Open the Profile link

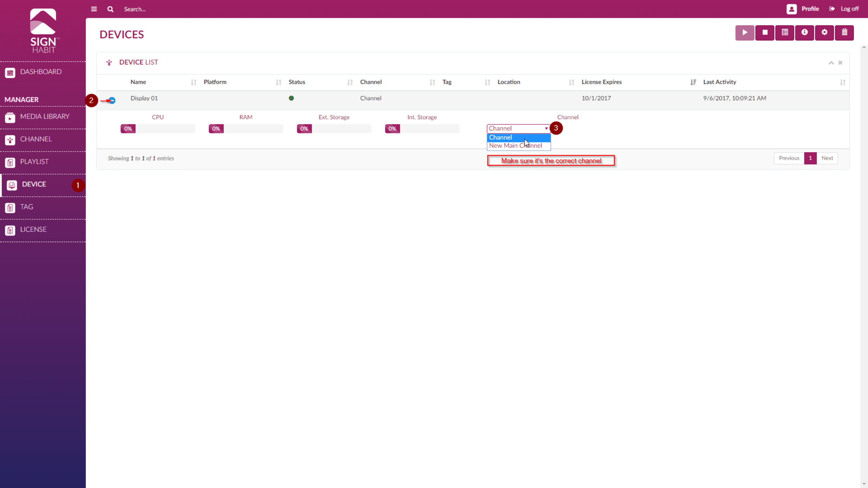(810, 9)
